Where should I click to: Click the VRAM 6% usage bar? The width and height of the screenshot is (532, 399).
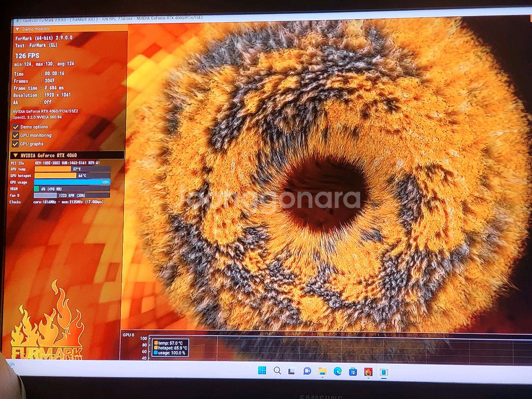click(72, 189)
